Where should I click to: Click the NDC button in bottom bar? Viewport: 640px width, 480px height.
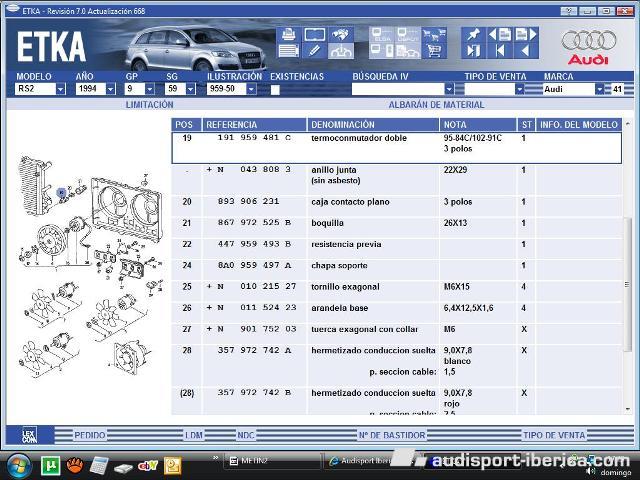[x=246, y=435]
